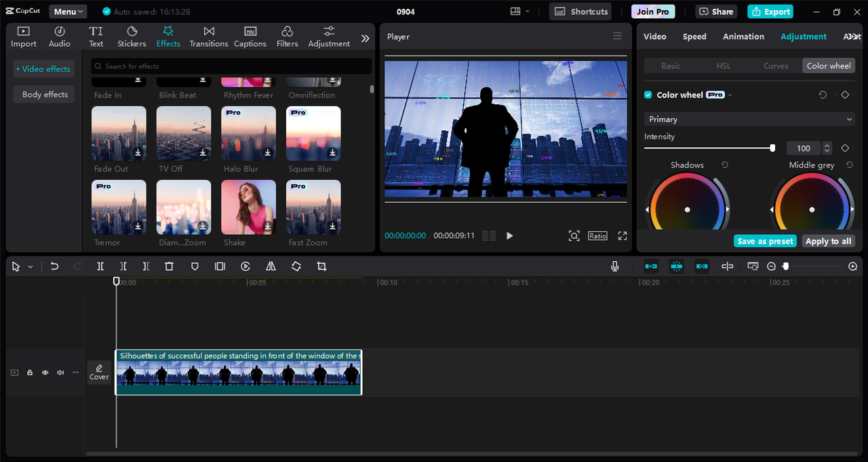The image size is (868, 462).
Task: Select the Crop tool icon
Action: coord(321,267)
